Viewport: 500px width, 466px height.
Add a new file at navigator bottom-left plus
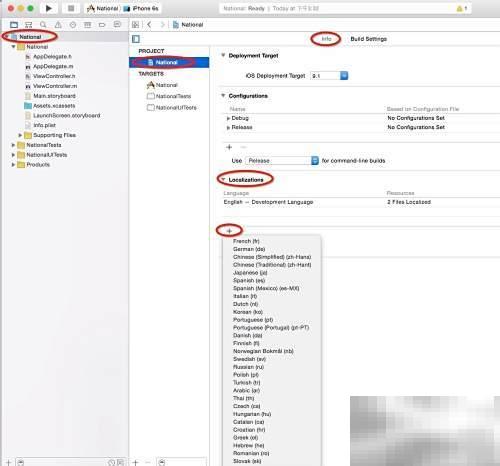[x=9, y=462]
